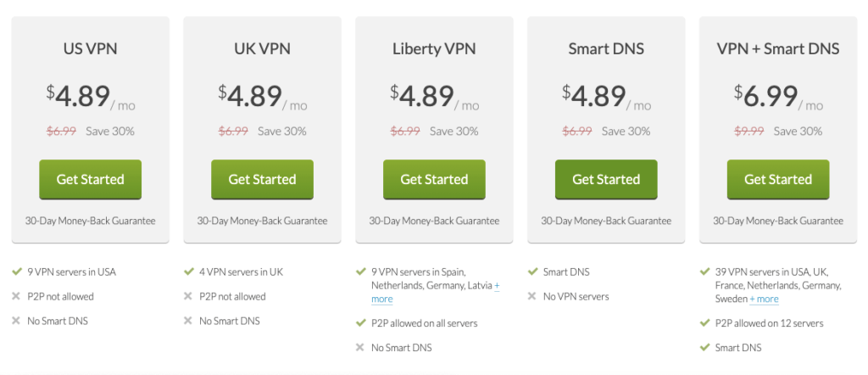
Task: Click Get Started under US VPN
Action: pyautogui.click(x=90, y=180)
